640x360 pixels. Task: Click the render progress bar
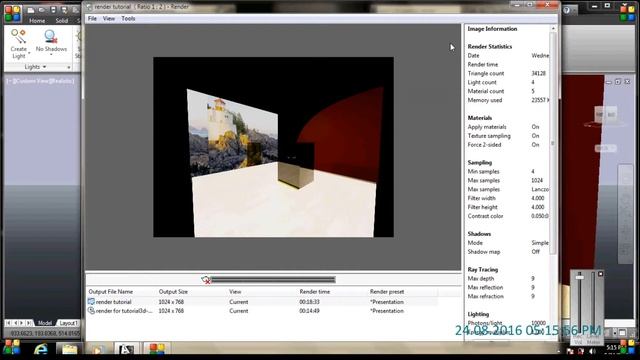273,280
